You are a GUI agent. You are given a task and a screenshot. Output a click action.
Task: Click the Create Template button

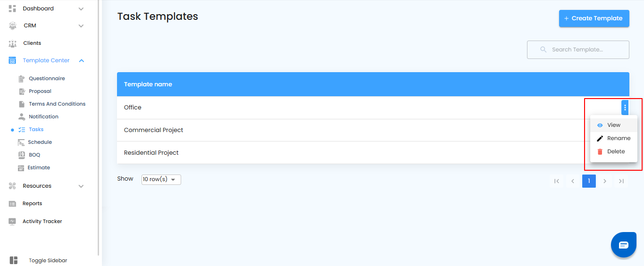594,18
